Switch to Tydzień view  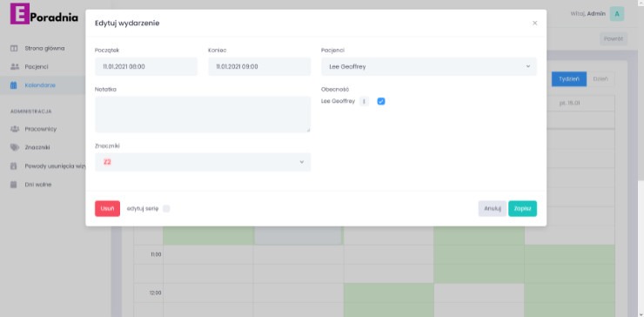point(569,79)
